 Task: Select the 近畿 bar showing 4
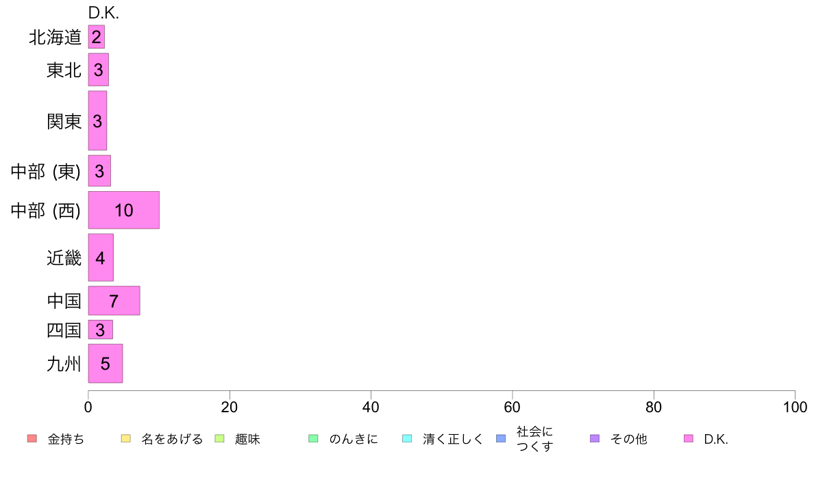tap(101, 257)
